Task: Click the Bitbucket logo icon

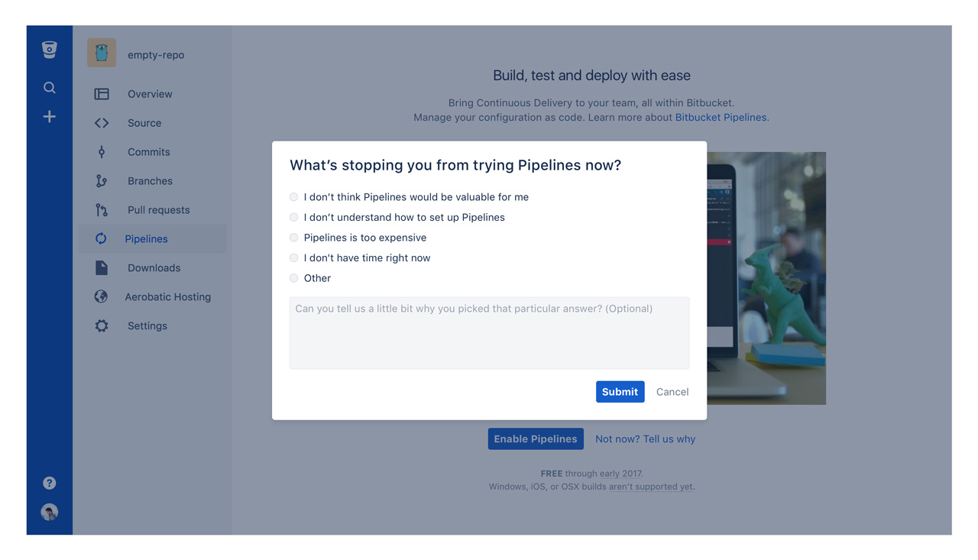Action: [x=49, y=50]
